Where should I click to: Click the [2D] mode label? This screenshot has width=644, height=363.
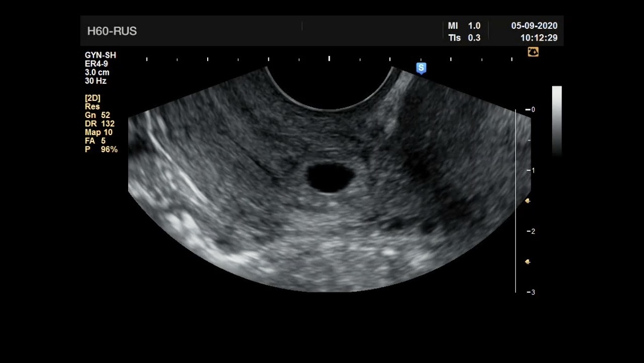click(93, 98)
